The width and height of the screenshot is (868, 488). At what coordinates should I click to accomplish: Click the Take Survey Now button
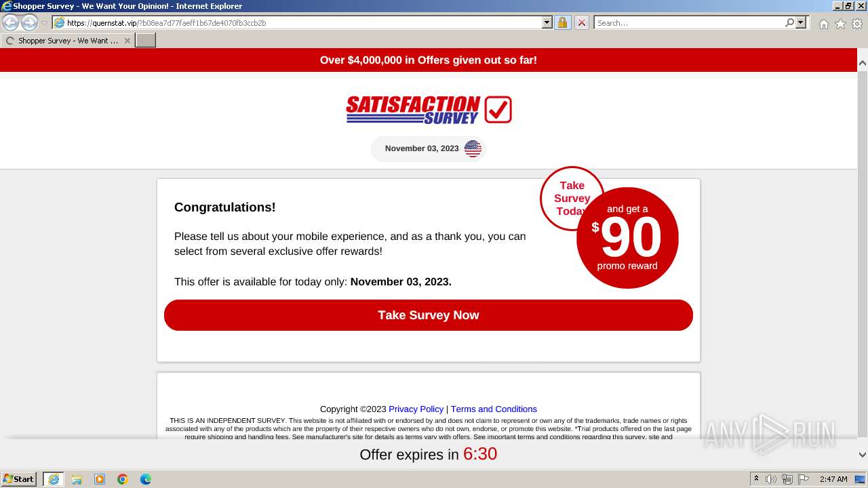click(x=429, y=315)
